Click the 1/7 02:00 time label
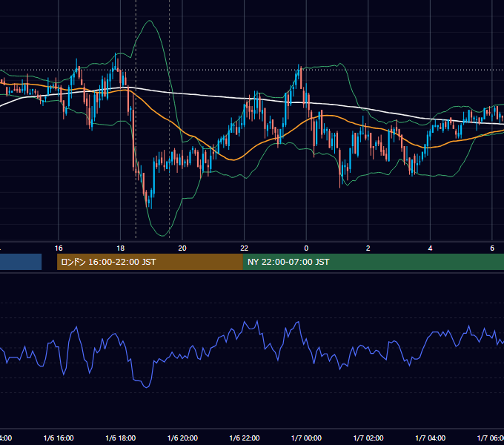 [x=368, y=438]
